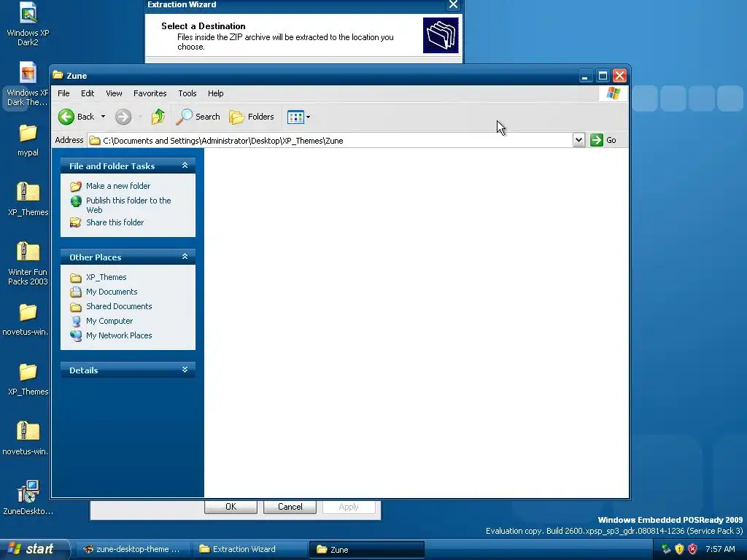
Task: Click Make a new folder link
Action: tap(118, 186)
